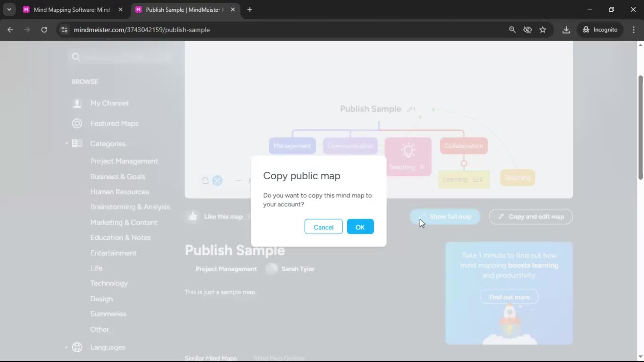Open browser downloads icon
Viewport: 644px width, 362px height.
click(x=566, y=30)
